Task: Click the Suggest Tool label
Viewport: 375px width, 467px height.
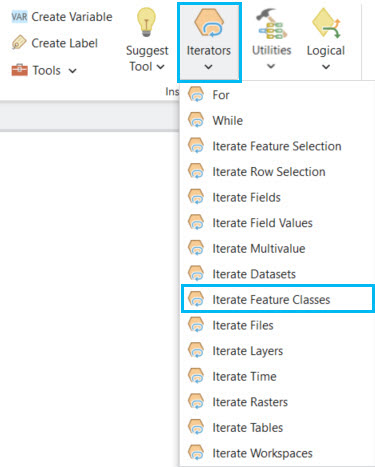Action: click(x=147, y=58)
